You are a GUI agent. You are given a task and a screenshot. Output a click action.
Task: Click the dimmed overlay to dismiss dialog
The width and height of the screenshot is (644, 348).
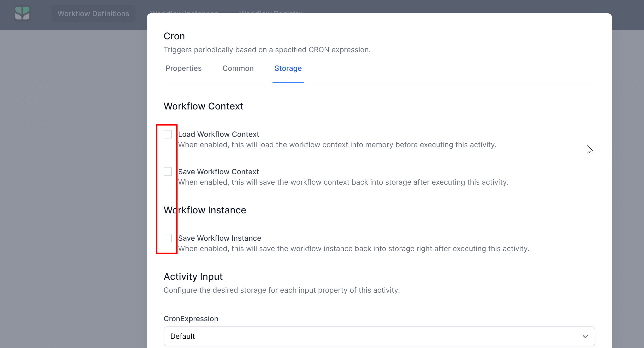point(72,175)
